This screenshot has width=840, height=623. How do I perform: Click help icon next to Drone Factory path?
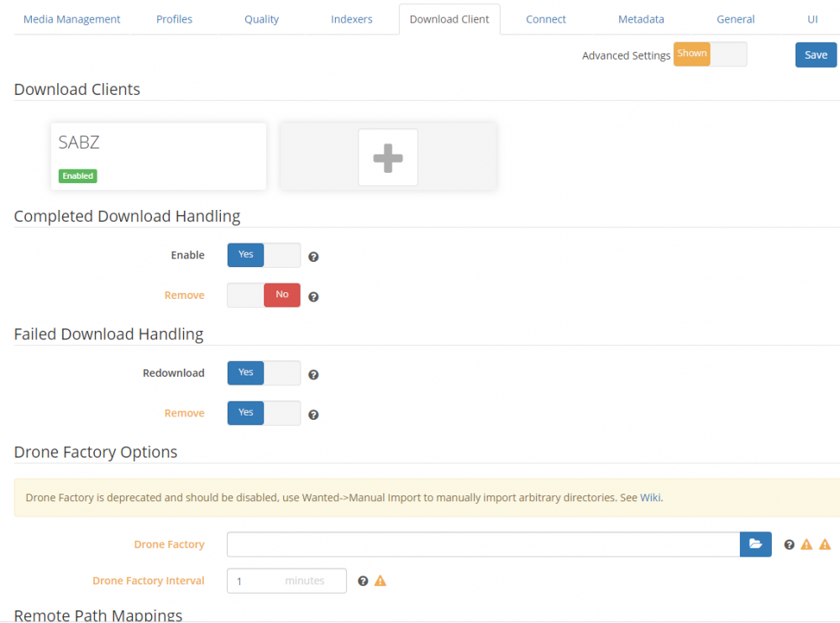point(789,545)
